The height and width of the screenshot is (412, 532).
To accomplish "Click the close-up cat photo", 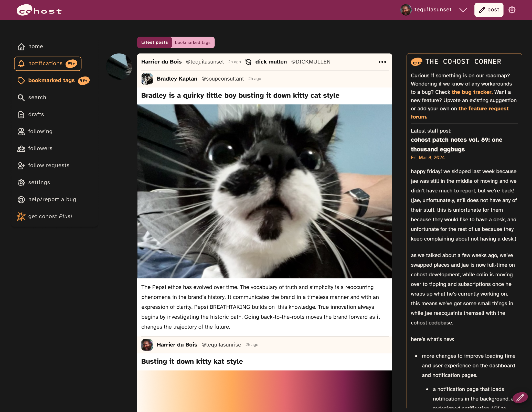I will [264, 191].
